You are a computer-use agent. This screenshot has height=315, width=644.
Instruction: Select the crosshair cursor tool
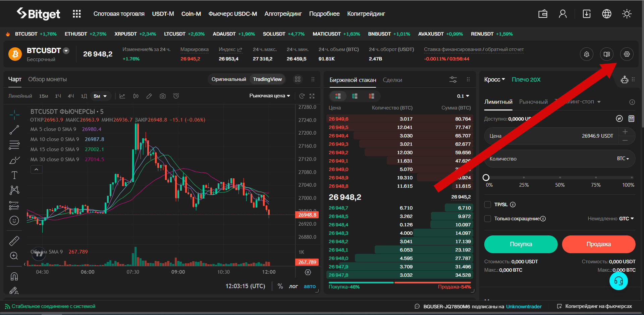click(14, 115)
